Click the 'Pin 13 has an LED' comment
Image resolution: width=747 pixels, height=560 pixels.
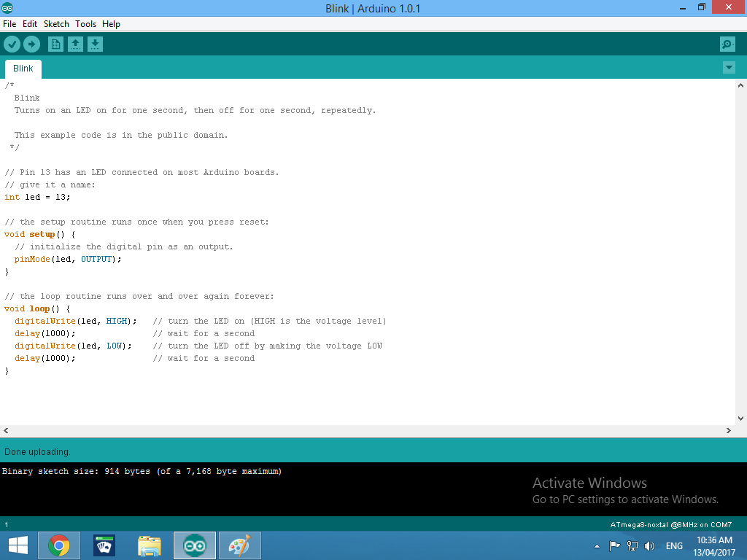(x=142, y=172)
